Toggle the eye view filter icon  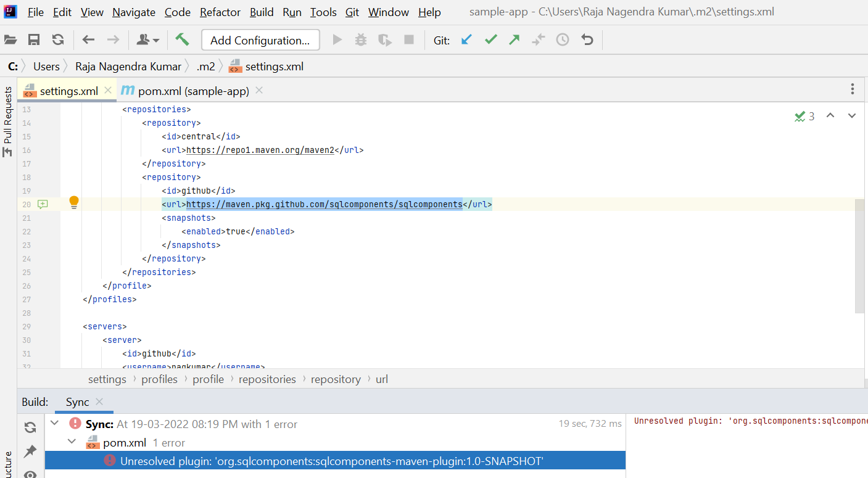(30, 474)
